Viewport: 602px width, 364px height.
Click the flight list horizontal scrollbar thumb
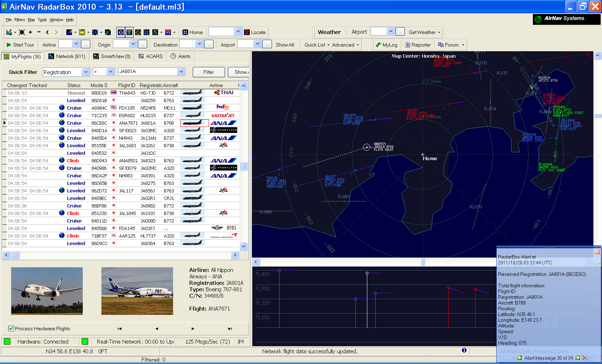point(15,255)
